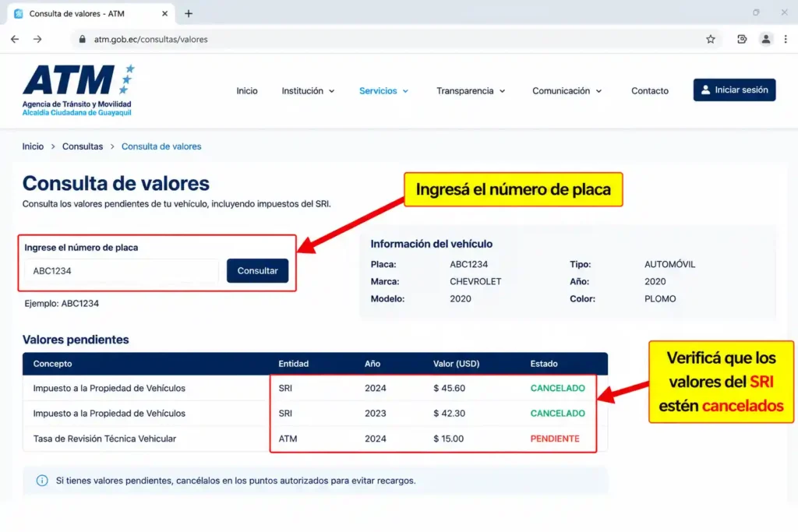Bookmark this page with the star icon

pos(711,39)
